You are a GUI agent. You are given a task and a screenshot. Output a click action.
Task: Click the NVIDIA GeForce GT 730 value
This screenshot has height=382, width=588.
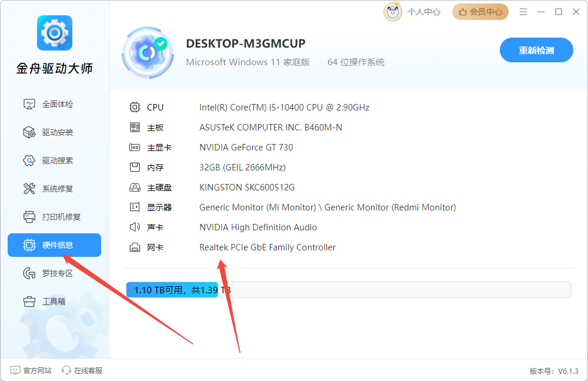point(246,148)
